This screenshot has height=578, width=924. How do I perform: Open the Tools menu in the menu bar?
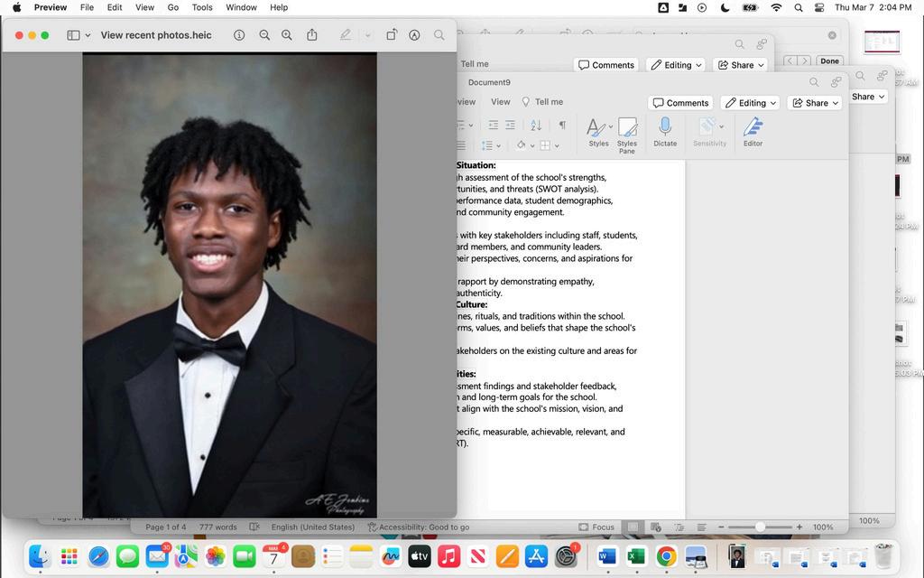[202, 7]
